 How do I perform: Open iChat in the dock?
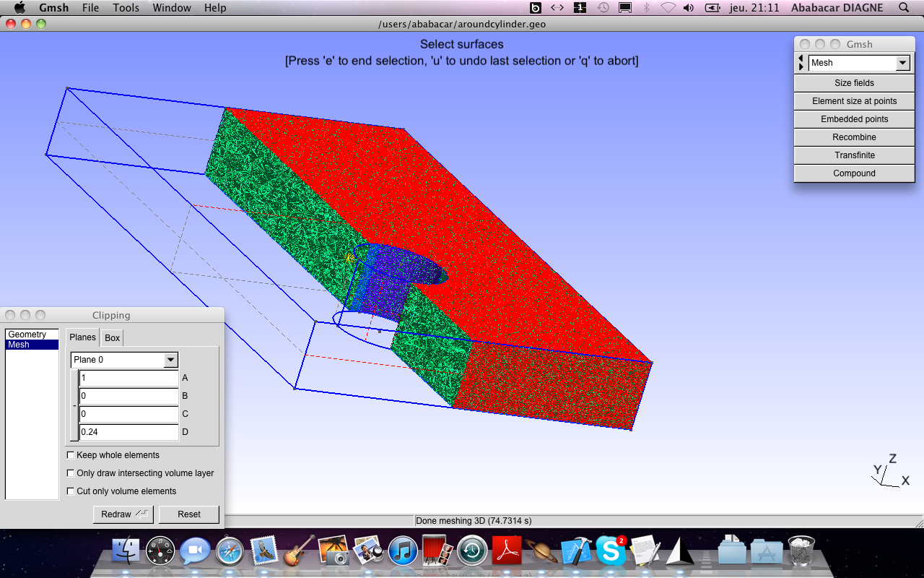(195, 551)
